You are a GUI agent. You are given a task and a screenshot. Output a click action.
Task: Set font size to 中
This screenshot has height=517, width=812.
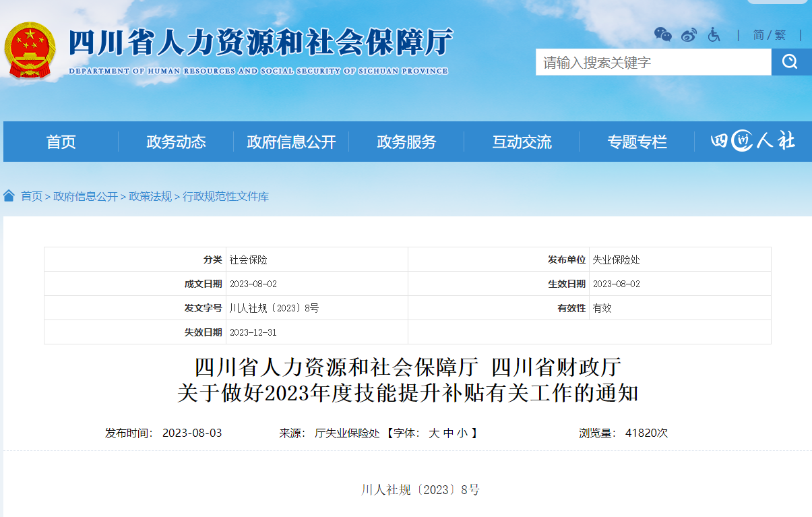tap(448, 433)
